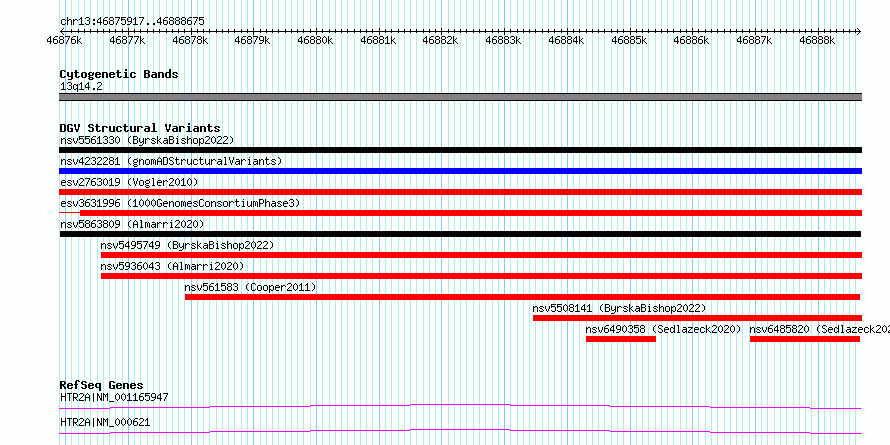Open the HTR2A|NM_001165947 transcript label

coord(114,397)
